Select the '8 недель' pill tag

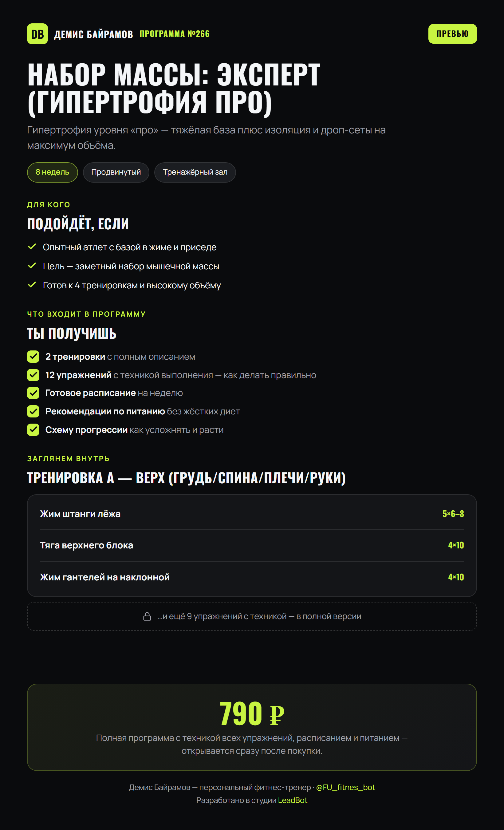point(53,172)
